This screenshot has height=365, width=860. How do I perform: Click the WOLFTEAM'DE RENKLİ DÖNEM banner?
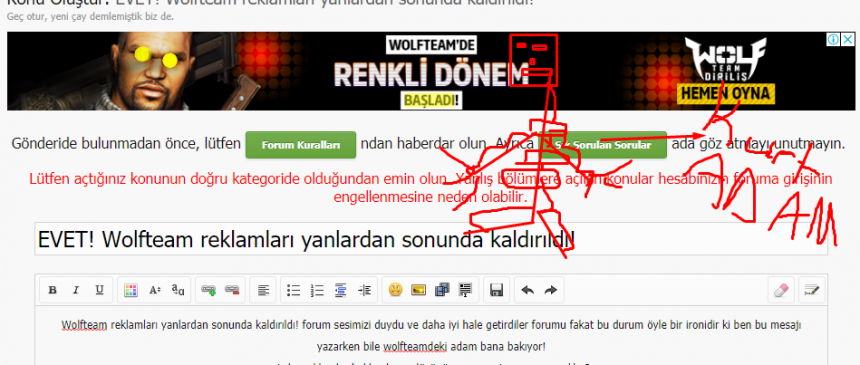pyautogui.click(x=431, y=71)
